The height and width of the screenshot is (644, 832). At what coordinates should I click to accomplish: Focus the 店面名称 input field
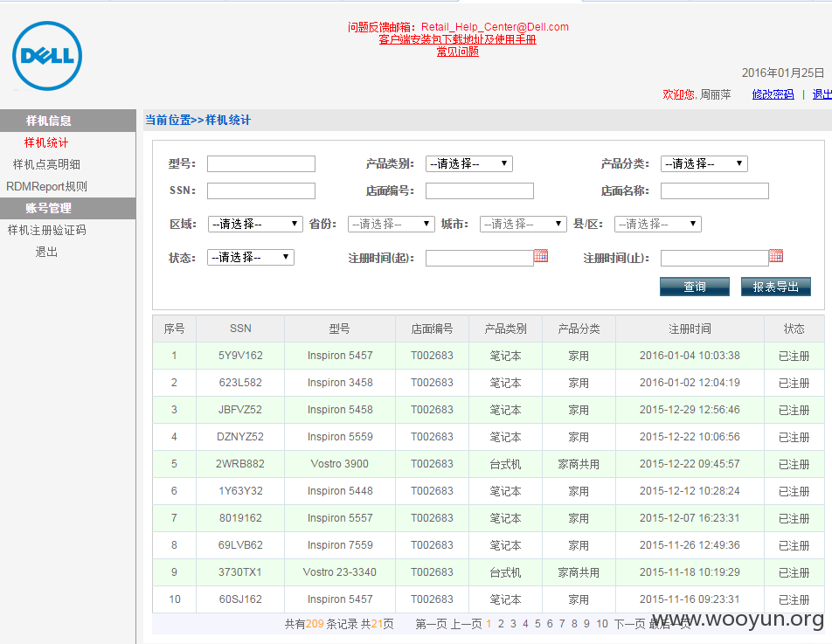click(x=715, y=191)
